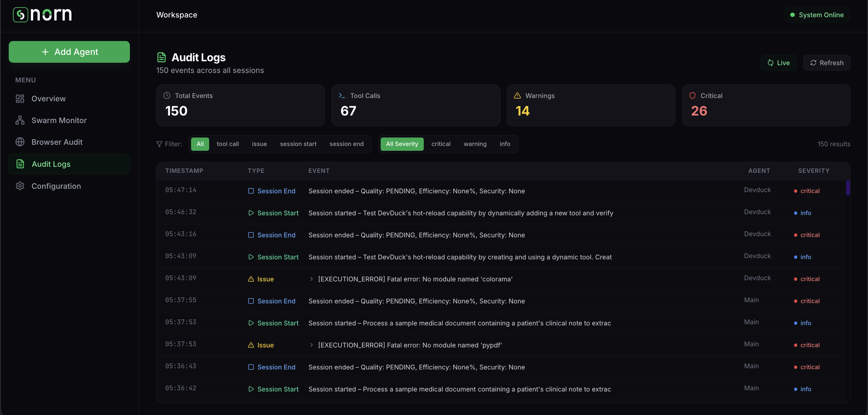
Task: Click the Browser Audit globe icon
Action: 20,142
